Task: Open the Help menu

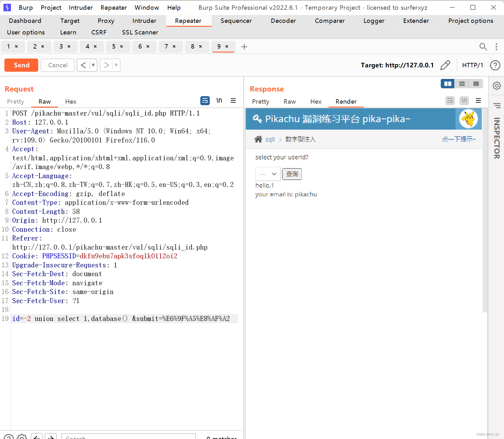Action: 174,8
